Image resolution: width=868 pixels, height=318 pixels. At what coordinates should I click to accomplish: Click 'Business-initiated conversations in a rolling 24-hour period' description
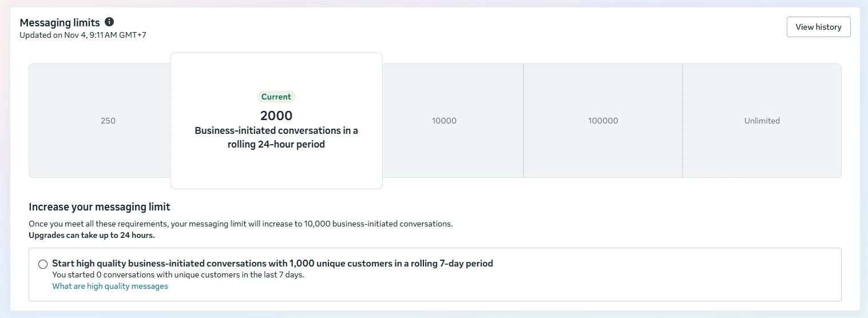[x=276, y=137]
